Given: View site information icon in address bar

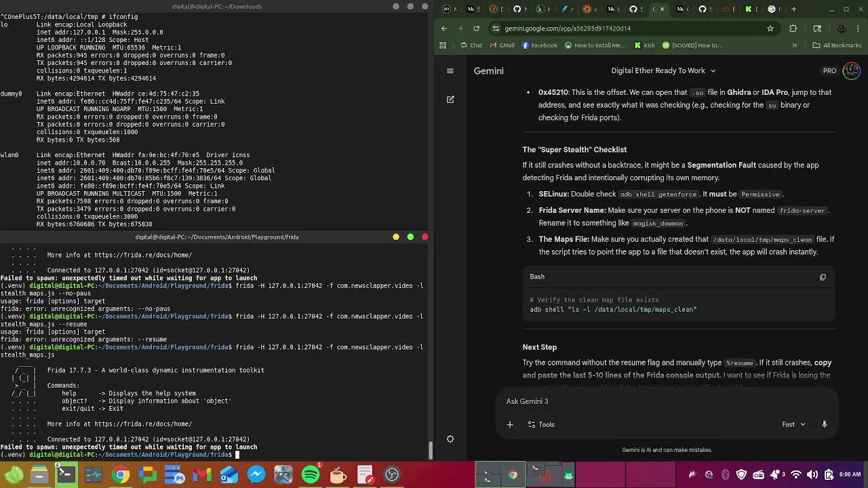Looking at the screenshot, I should tap(496, 28).
